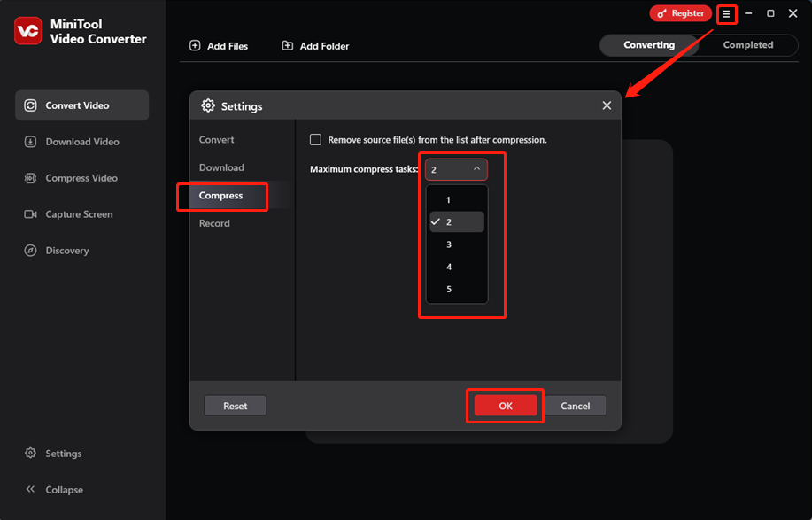
Task: Open Settings label in the sidebar
Action: [x=63, y=454]
